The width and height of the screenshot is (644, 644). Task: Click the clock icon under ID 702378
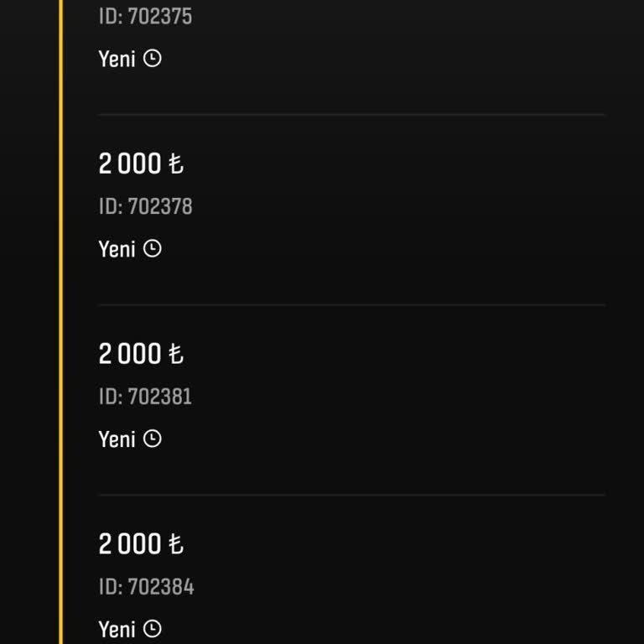pyautogui.click(x=152, y=249)
